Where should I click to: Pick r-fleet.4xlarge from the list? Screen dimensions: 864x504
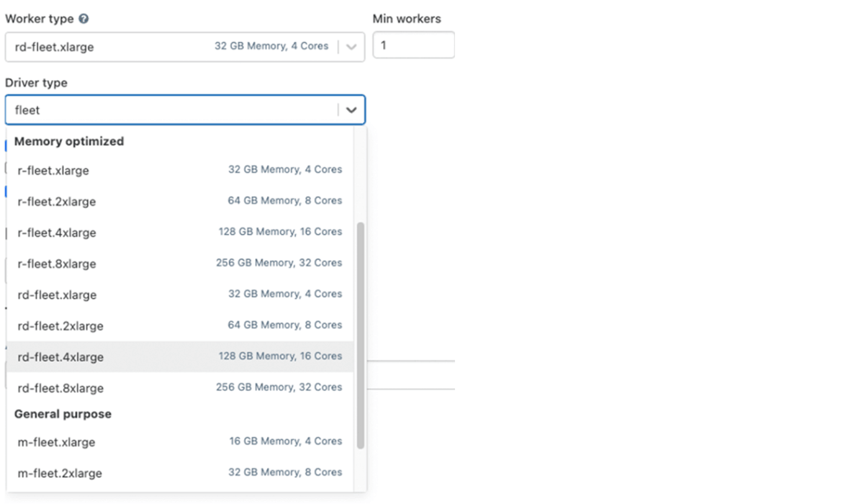click(x=180, y=233)
